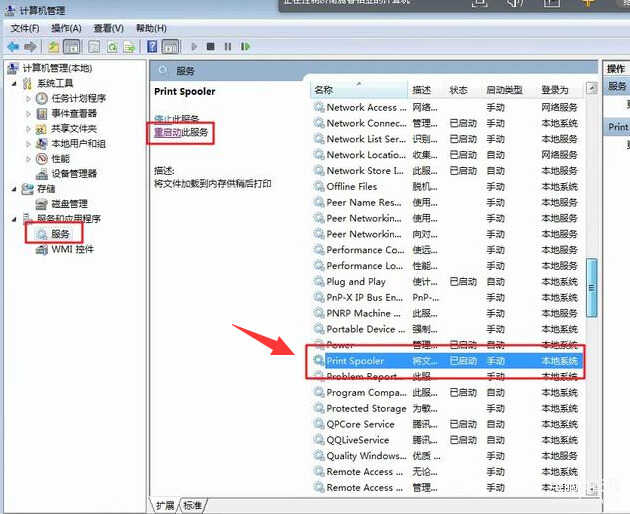630x514 pixels.
Task: Expand the 任务计划程序 tree node
Action: pyautogui.click(x=28, y=98)
